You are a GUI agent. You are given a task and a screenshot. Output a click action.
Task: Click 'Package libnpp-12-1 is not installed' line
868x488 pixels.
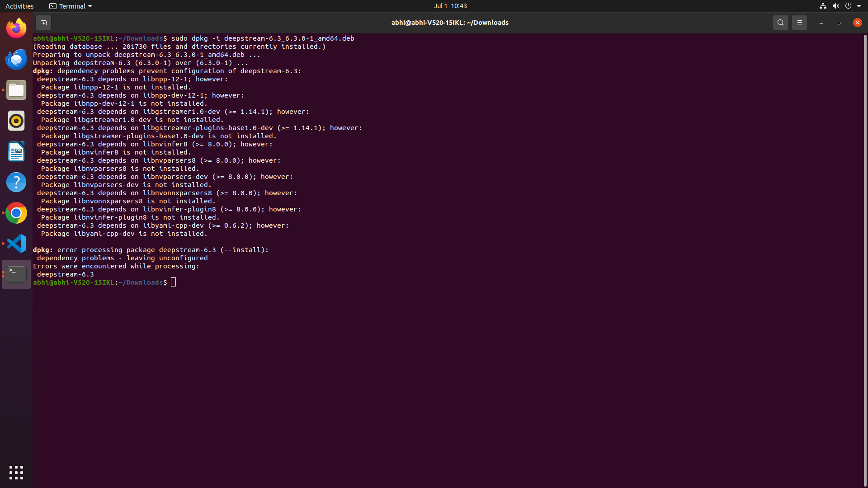tap(116, 87)
